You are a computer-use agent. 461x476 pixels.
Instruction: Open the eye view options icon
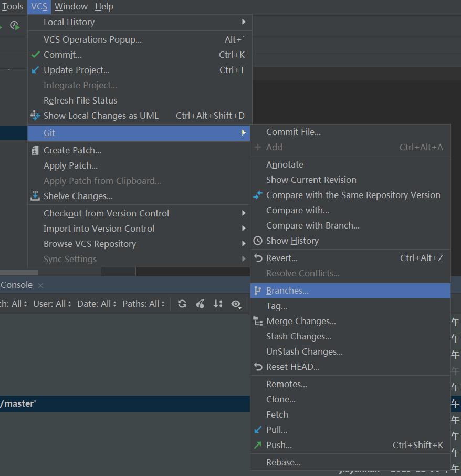[236, 304]
